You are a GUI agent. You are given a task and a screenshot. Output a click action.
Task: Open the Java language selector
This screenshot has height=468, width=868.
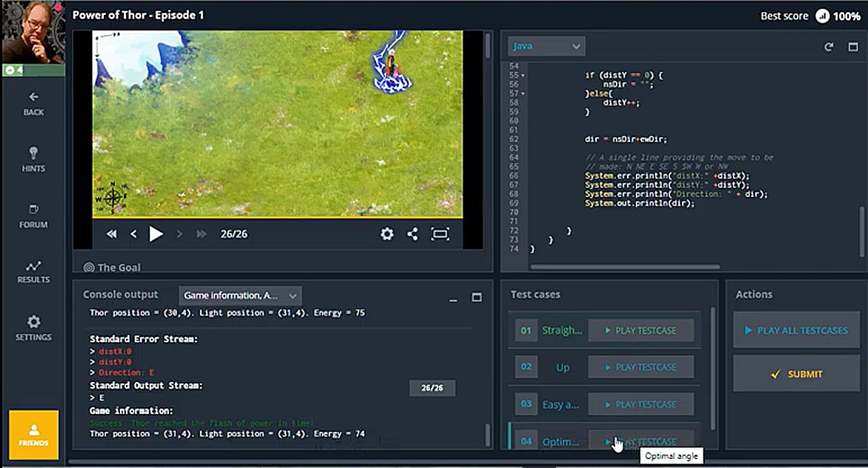[x=546, y=45]
